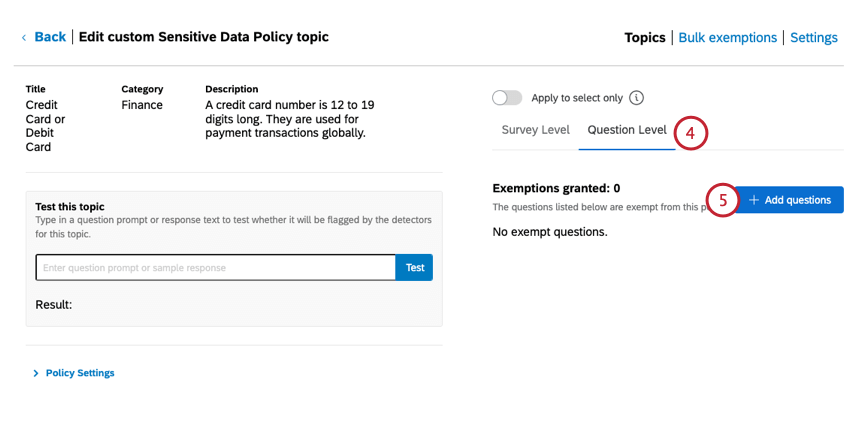Select the Question Level tab

coord(627,130)
